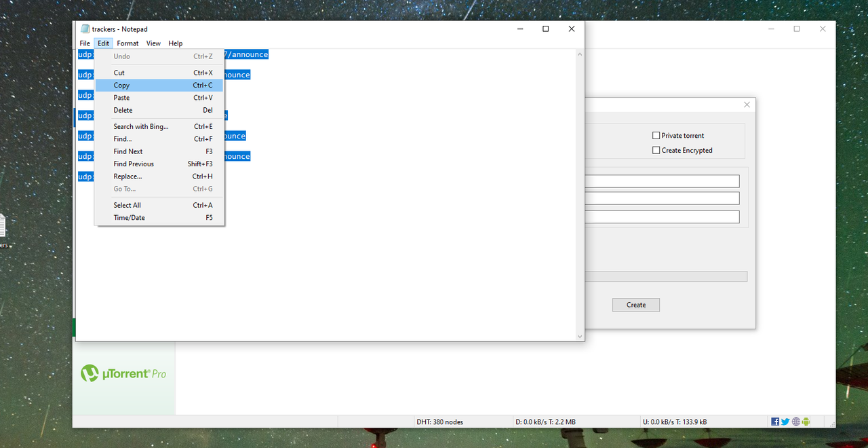Click the greyed-out Undo menu entry
Image resolution: width=868 pixels, height=448 pixels.
(159, 56)
